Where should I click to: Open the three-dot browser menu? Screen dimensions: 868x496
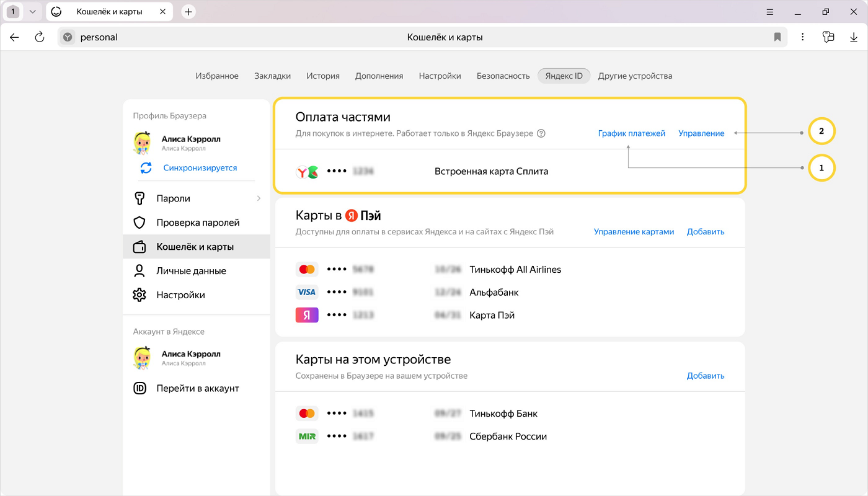pyautogui.click(x=802, y=37)
